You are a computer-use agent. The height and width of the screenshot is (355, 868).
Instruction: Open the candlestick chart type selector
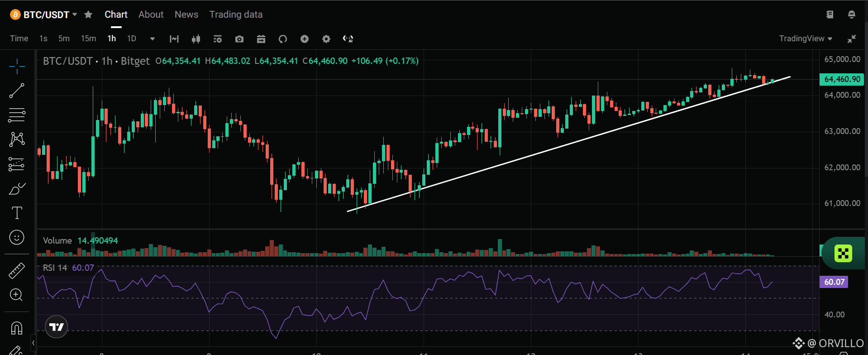point(196,39)
